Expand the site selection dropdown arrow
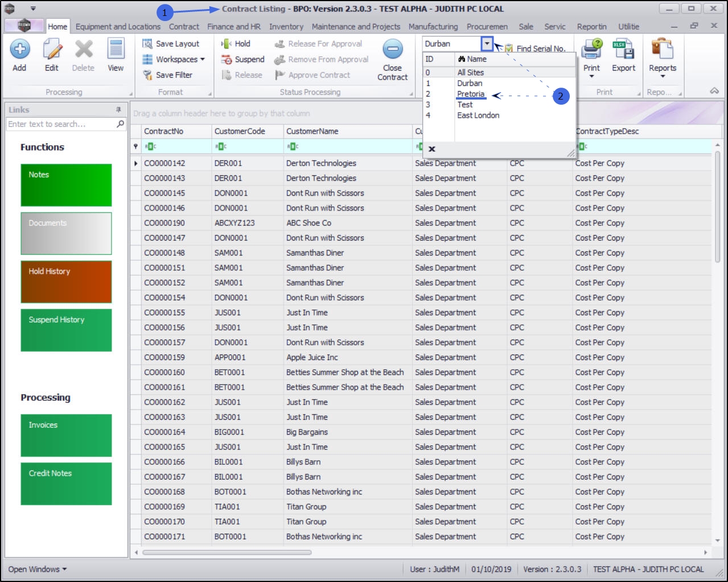 (x=487, y=44)
